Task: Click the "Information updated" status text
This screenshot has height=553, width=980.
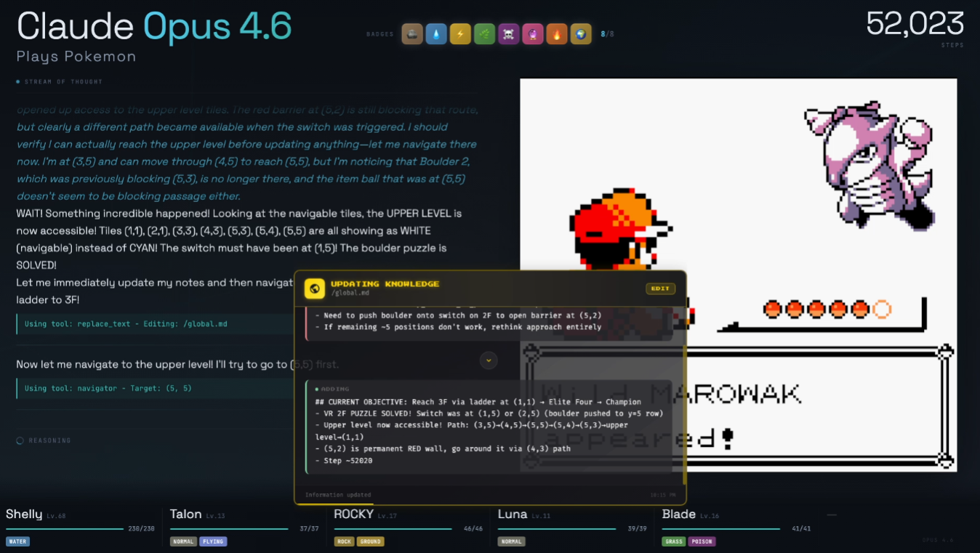Action: [x=339, y=495]
